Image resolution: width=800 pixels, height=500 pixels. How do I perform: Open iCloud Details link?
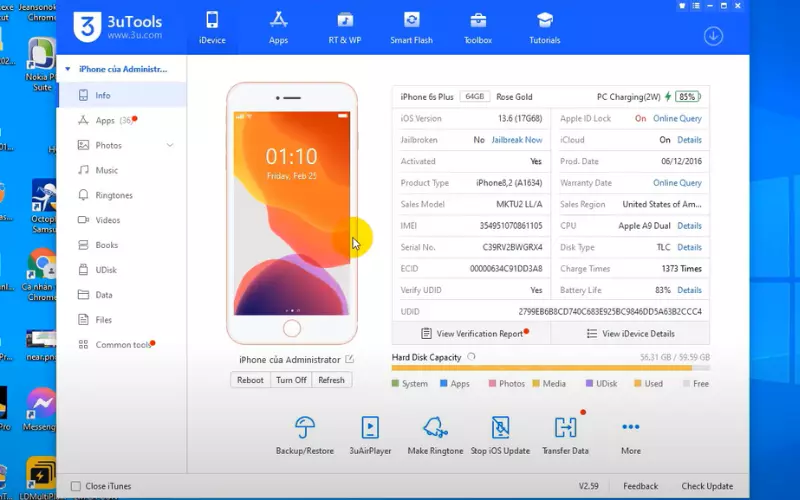[x=689, y=140]
